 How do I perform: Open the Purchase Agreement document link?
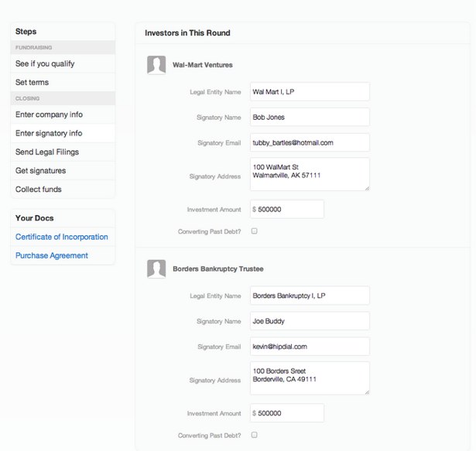[x=52, y=255]
